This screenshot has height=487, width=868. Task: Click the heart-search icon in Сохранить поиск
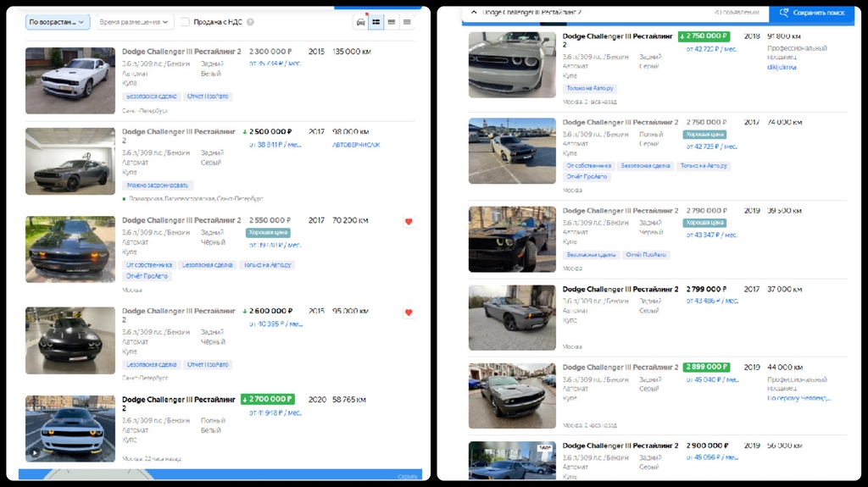pos(784,12)
